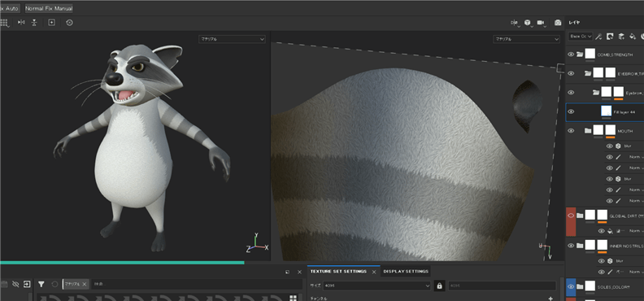
Task: Switch to the DISPLAY SETTINGS tab
Action: click(406, 272)
